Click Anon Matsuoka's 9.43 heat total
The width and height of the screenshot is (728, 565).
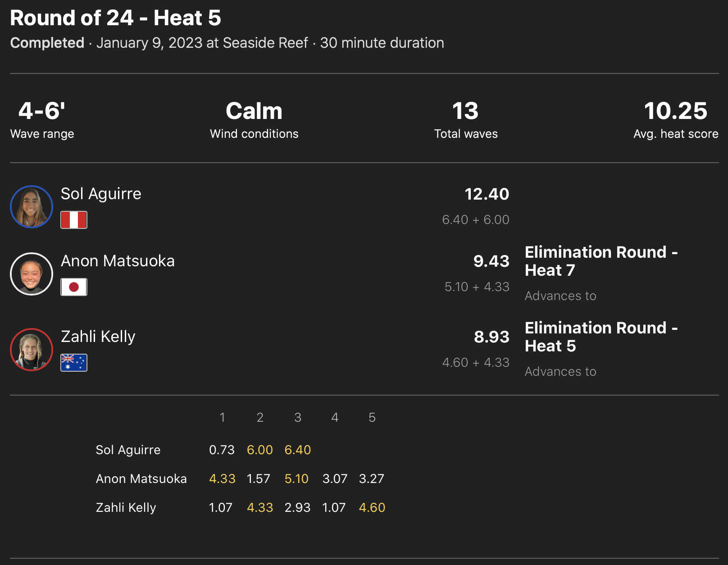[491, 261]
